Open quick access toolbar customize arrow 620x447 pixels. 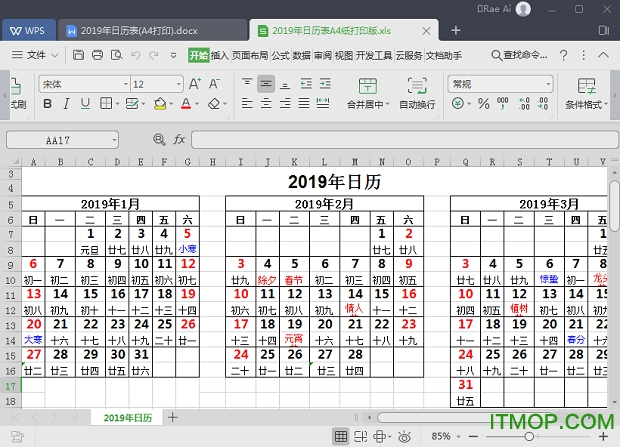(173, 55)
